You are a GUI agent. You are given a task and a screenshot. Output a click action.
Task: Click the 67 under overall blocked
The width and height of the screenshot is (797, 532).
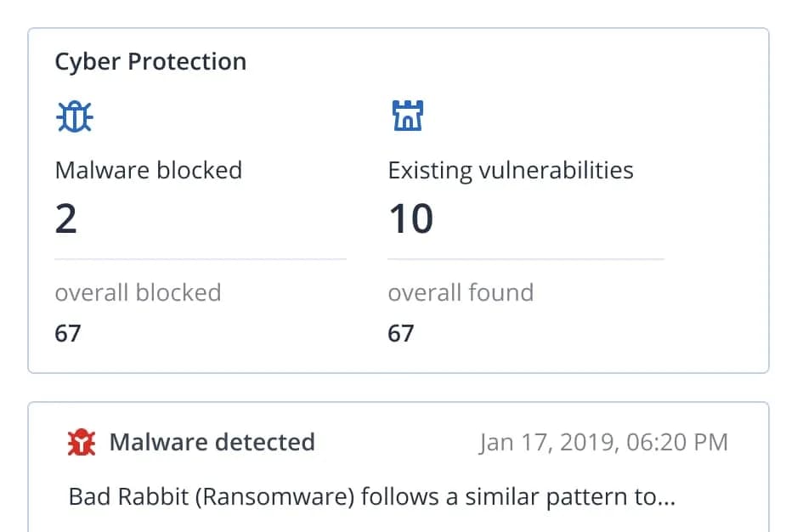click(x=68, y=333)
